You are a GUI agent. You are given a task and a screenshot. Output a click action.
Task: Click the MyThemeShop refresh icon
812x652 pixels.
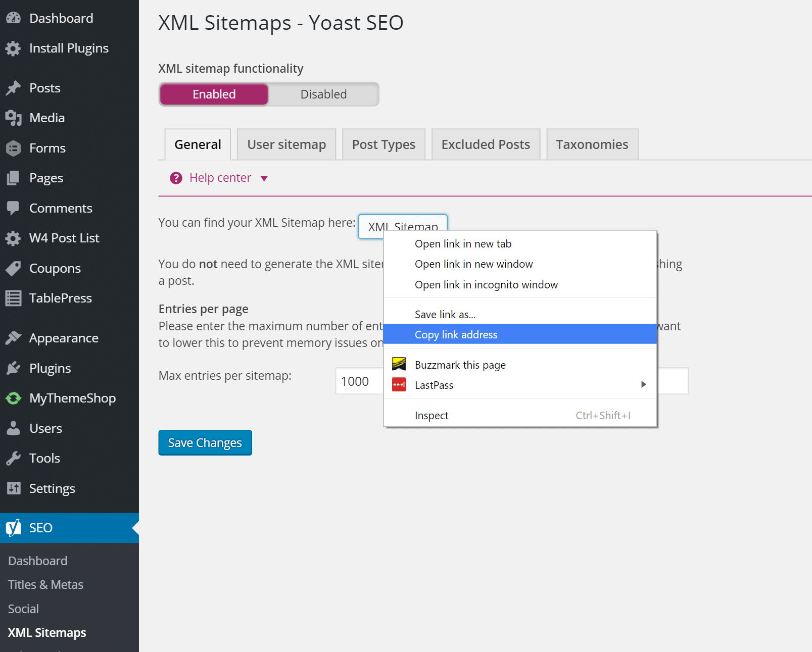[14, 398]
